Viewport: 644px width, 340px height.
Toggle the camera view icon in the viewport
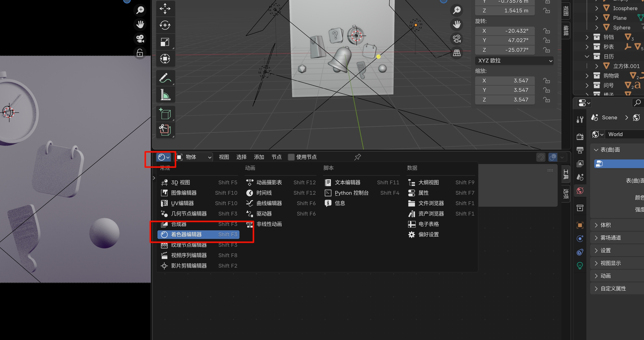(x=457, y=39)
